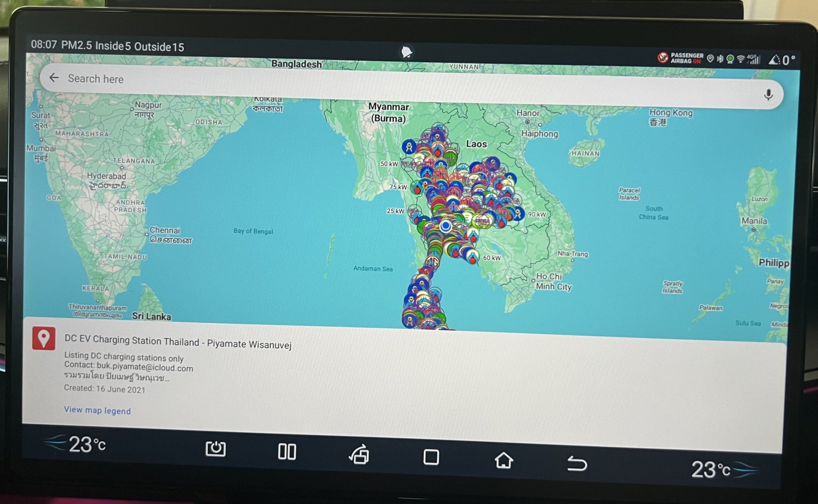Tap the red map pin icon
The image size is (818, 504).
point(44,339)
